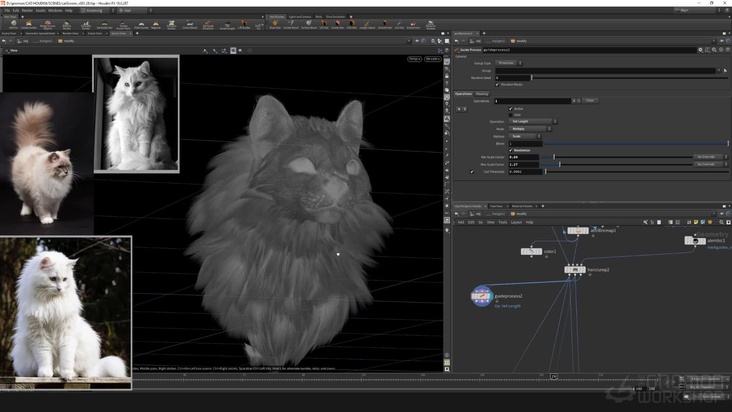
Task: Select the hairclump2 node
Action: (574, 269)
